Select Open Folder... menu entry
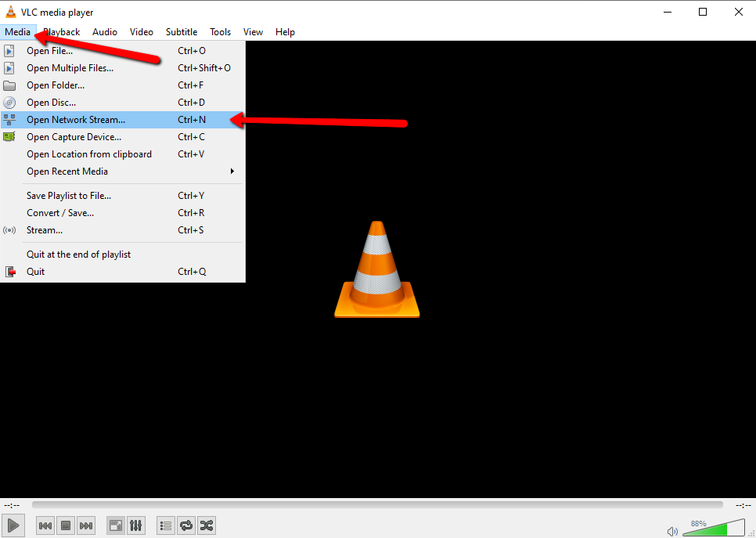The width and height of the screenshot is (756, 538). coord(123,85)
